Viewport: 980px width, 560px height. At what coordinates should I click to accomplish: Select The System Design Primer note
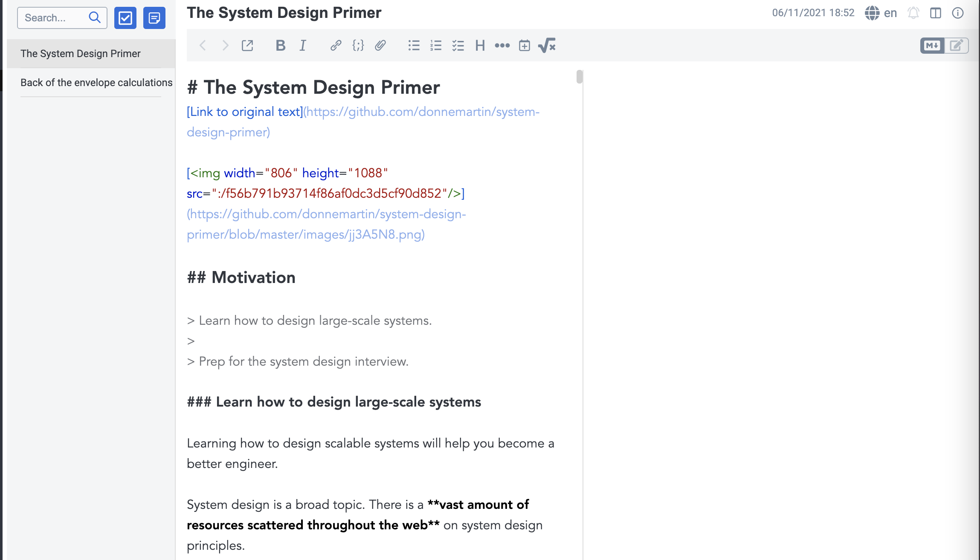pyautogui.click(x=91, y=54)
